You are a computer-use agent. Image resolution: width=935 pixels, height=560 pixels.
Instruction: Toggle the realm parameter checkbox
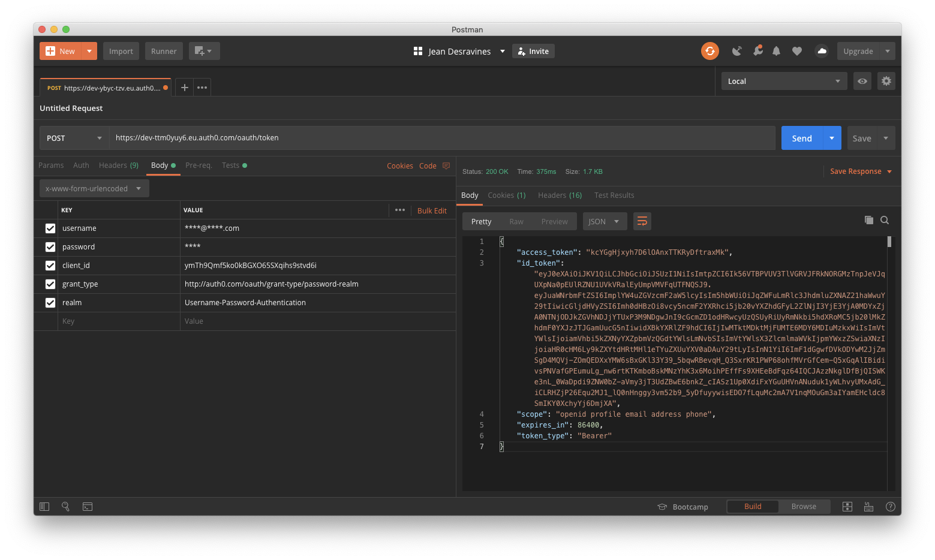click(x=50, y=302)
